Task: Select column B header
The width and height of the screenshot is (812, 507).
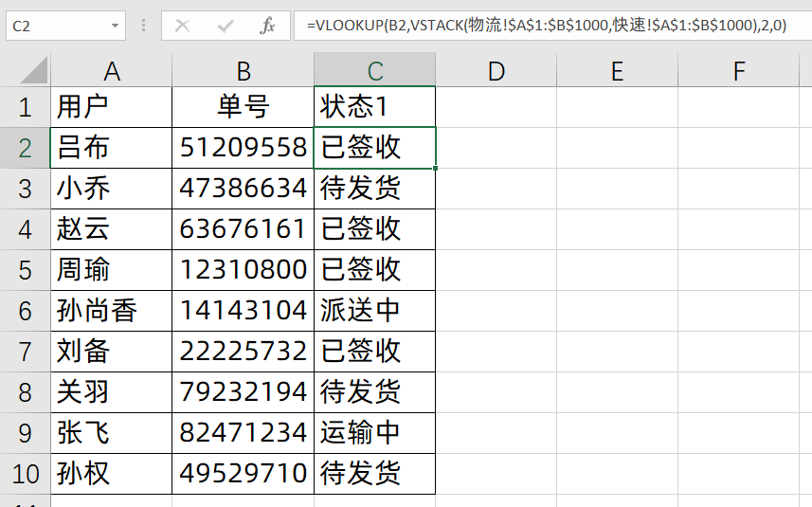Action: pos(243,70)
